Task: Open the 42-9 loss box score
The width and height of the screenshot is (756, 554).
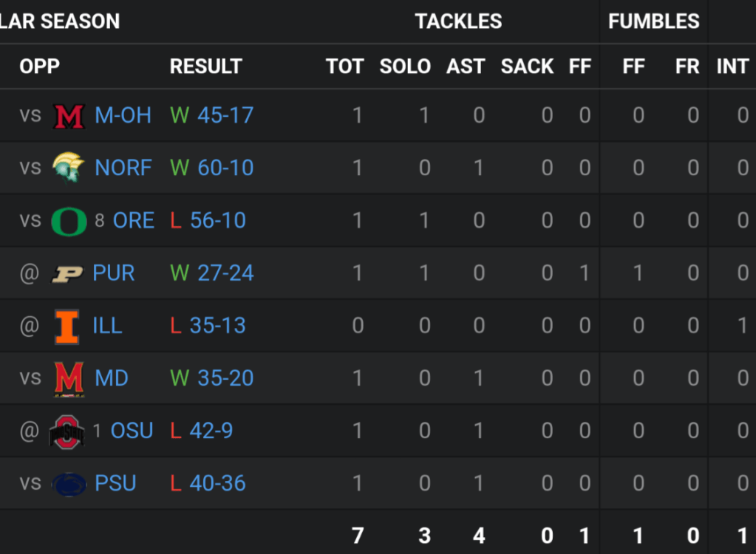Action: pyautogui.click(x=211, y=431)
